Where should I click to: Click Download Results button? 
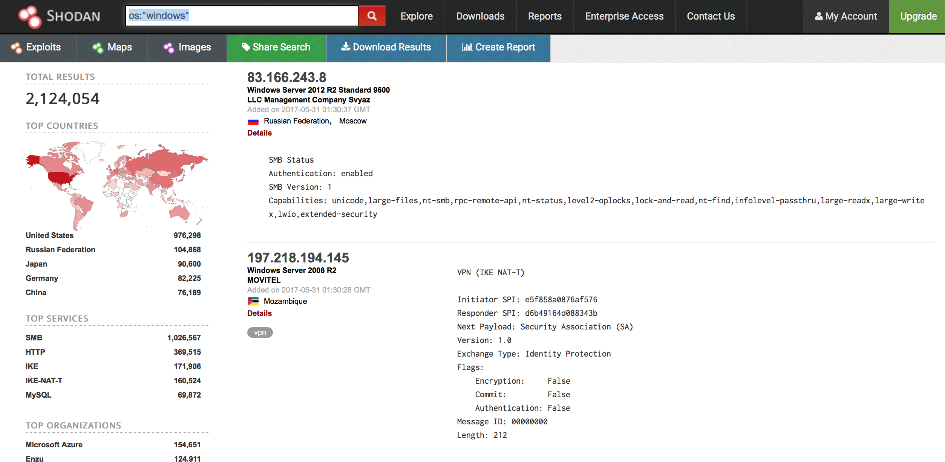(386, 47)
